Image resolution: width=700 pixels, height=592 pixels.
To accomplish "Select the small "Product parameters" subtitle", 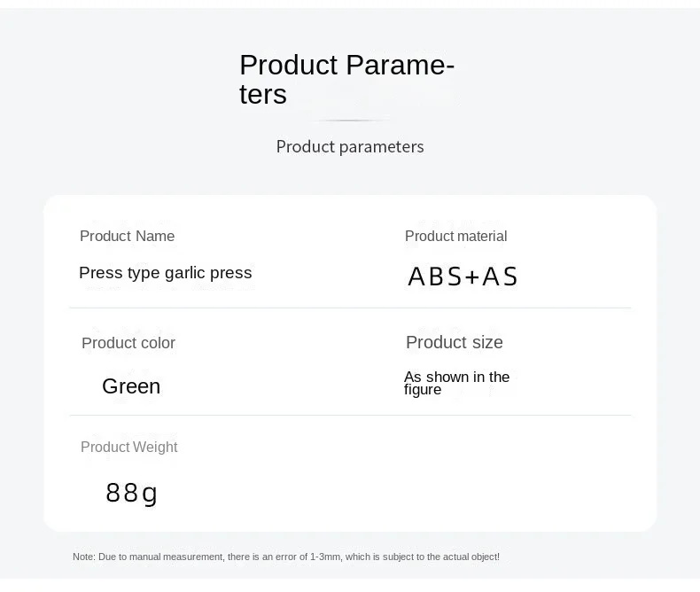I will coord(350,147).
